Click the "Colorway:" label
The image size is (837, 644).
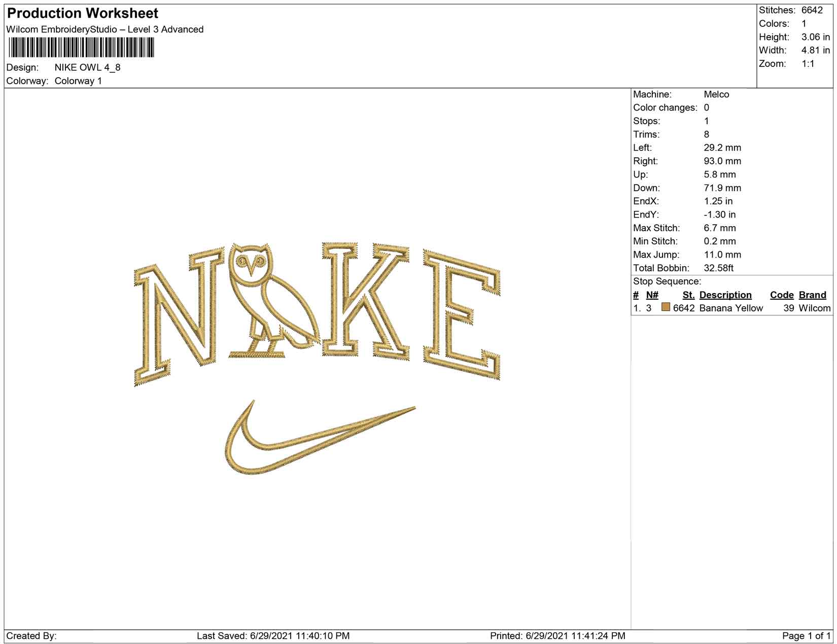tap(27, 81)
